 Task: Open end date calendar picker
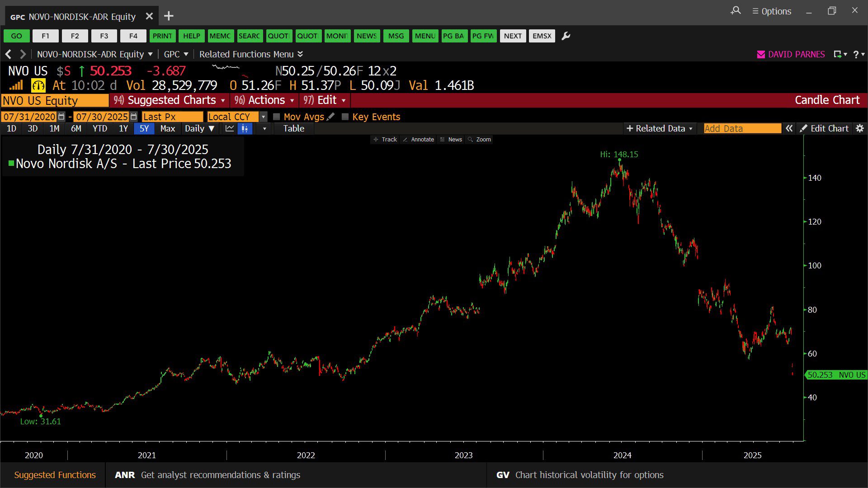pos(133,117)
